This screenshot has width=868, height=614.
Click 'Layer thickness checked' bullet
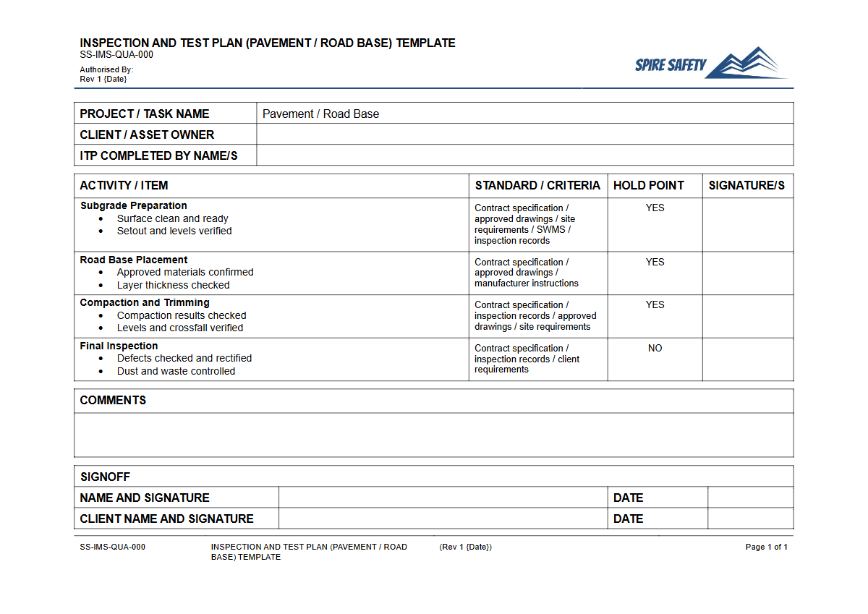tap(174, 285)
